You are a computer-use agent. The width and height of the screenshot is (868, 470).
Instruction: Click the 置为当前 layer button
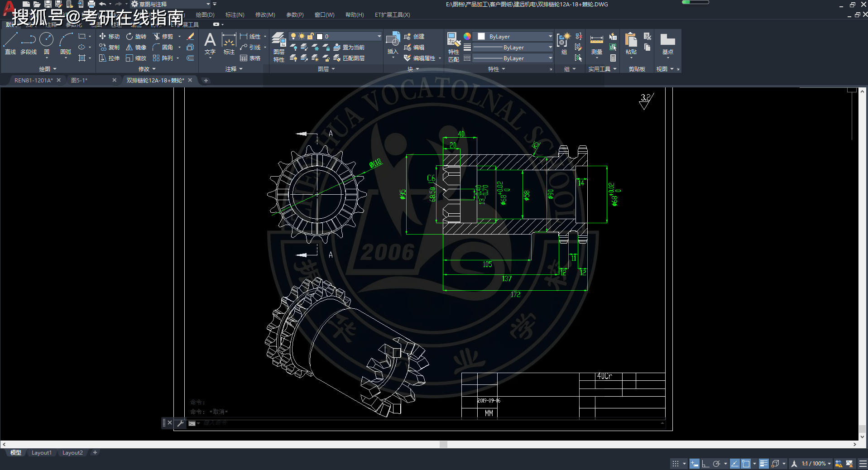(349, 47)
